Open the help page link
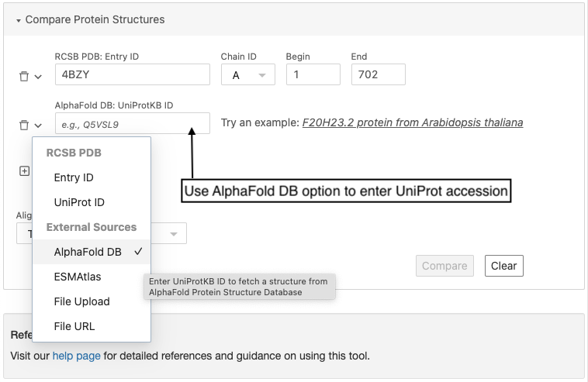 tap(77, 356)
